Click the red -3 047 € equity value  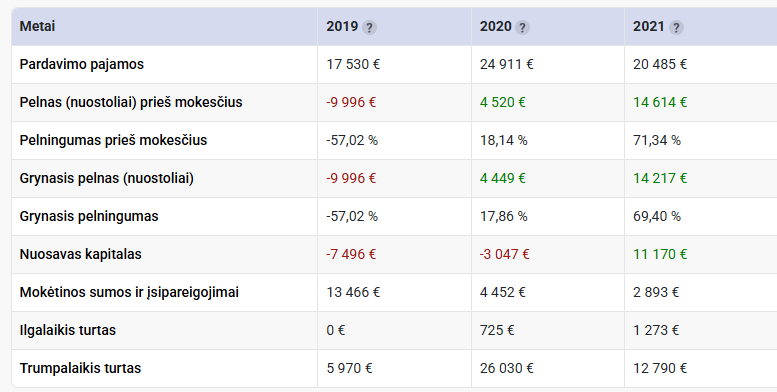click(504, 254)
